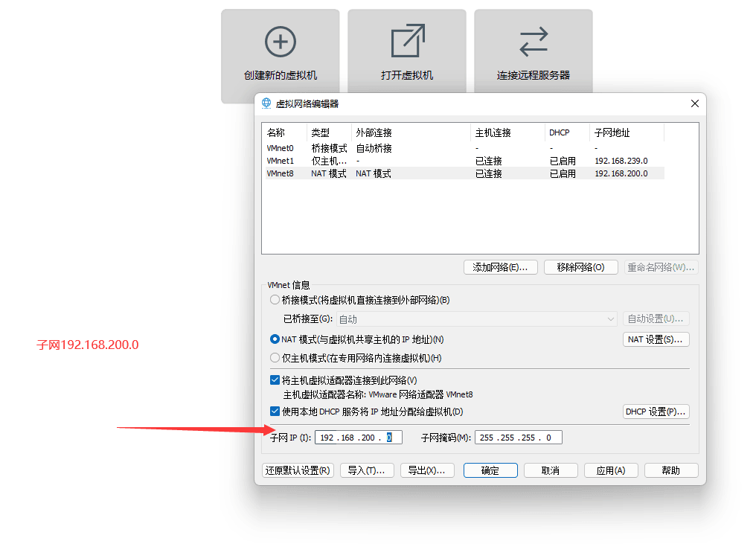The height and width of the screenshot is (544, 756).
Task: Select the VMnet1 host-only network row
Action: tap(281, 161)
